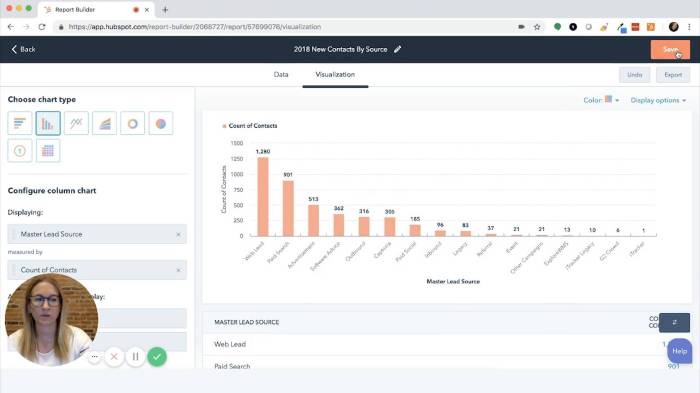
Task: Open the red square browser extension
Action: pyautogui.click(x=635, y=27)
